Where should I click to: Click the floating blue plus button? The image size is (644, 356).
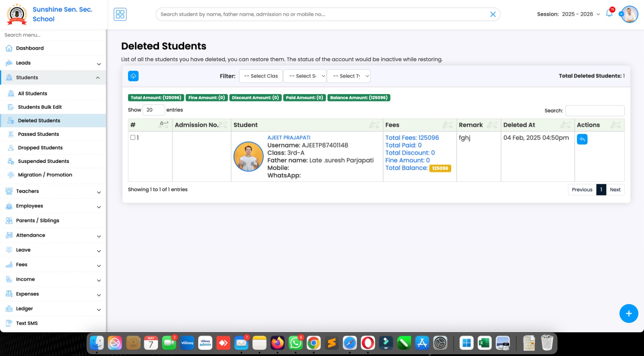tap(629, 313)
